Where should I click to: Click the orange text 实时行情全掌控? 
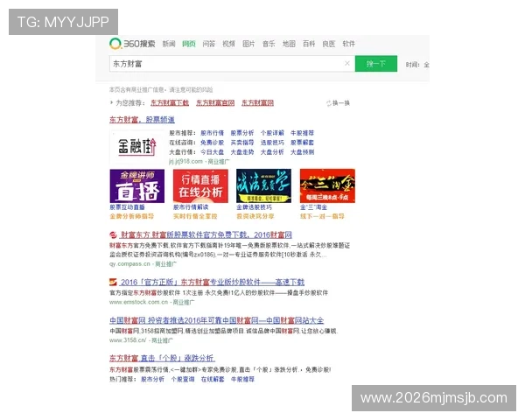click(195, 216)
